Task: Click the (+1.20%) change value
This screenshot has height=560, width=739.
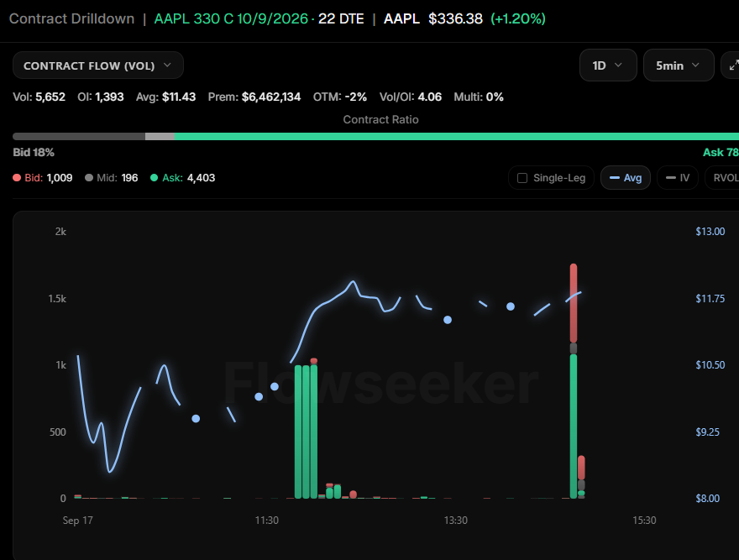Action: click(518, 18)
